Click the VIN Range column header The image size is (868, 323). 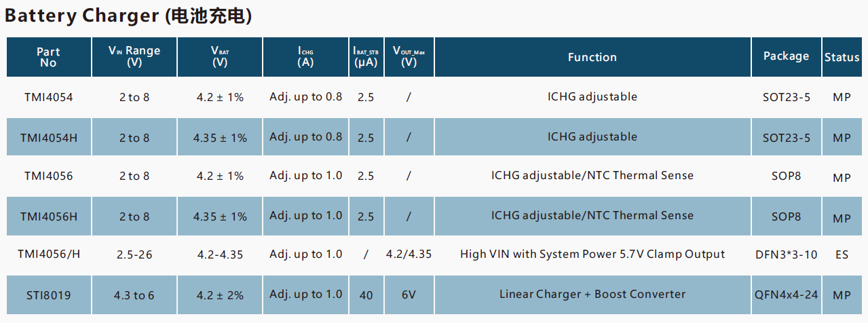134,57
